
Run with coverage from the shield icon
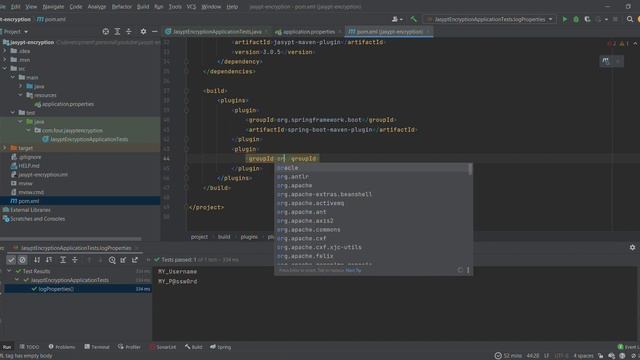click(587, 19)
